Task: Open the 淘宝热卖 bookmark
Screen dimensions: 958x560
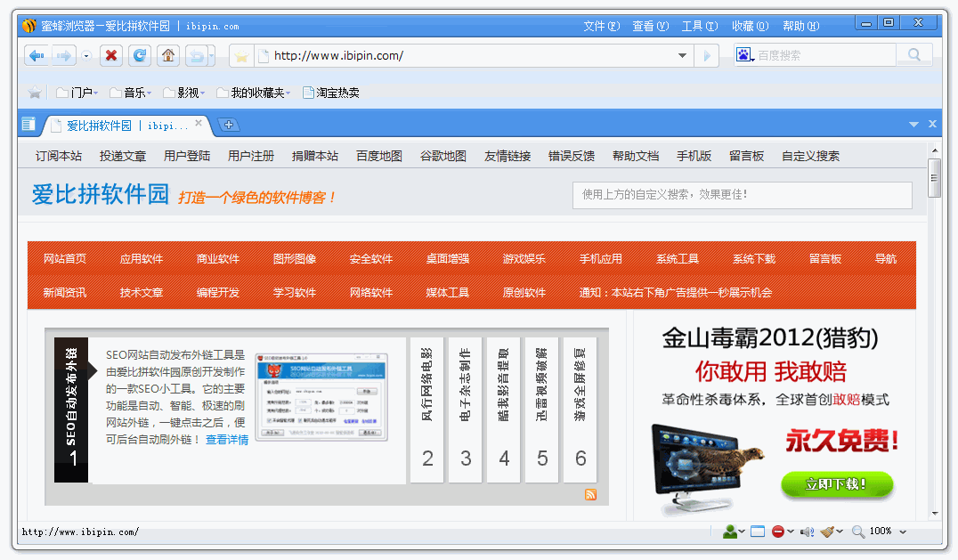Action: [x=330, y=93]
